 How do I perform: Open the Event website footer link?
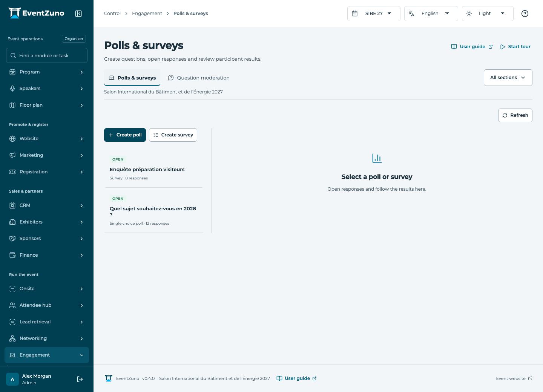click(514, 378)
